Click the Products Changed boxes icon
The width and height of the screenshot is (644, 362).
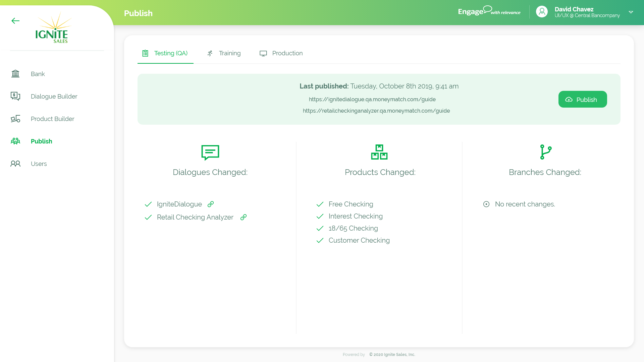(x=379, y=152)
